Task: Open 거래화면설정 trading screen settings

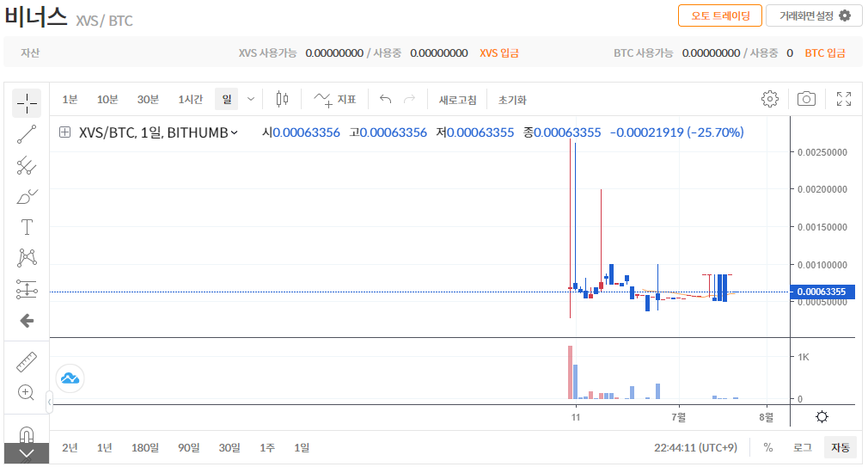Action: tap(815, 15)
